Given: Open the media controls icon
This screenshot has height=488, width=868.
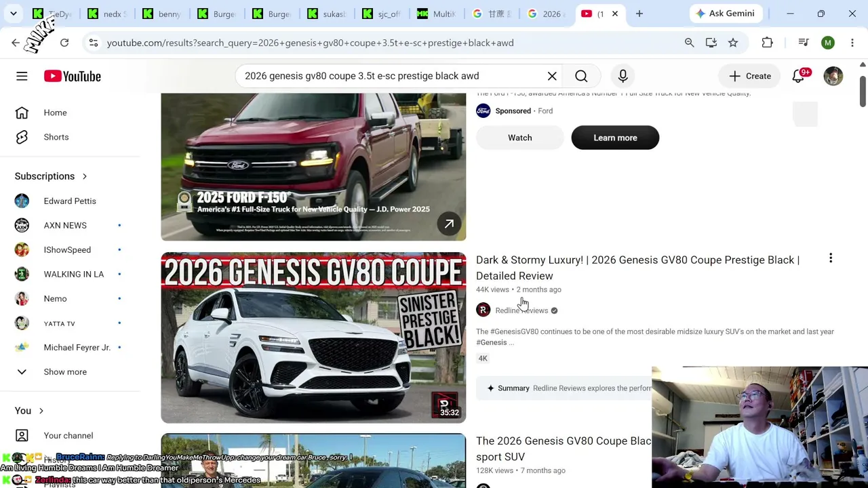Looking at the screenshot, I should coord(804,43).
